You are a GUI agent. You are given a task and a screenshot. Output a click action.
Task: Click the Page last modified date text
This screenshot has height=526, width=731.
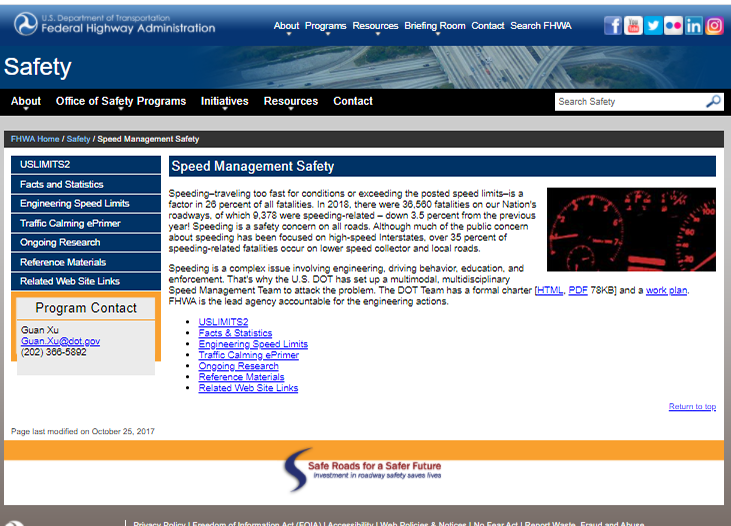[x=83, y=431]
